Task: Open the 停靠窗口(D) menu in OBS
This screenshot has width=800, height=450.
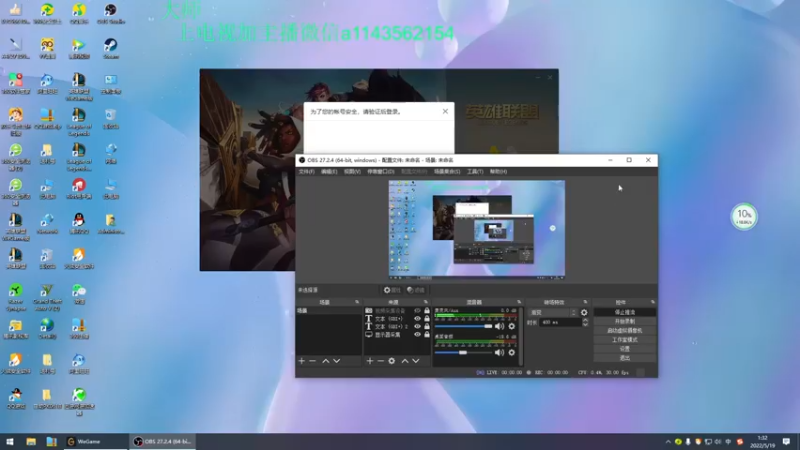Action: pos(381,171)
